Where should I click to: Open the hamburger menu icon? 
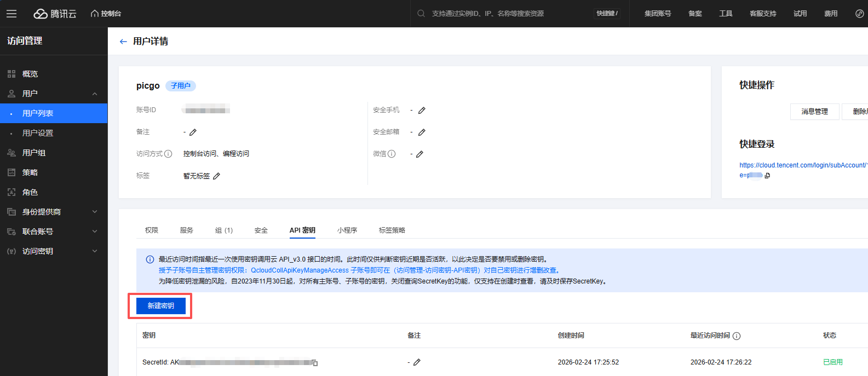tap(12, 14)
